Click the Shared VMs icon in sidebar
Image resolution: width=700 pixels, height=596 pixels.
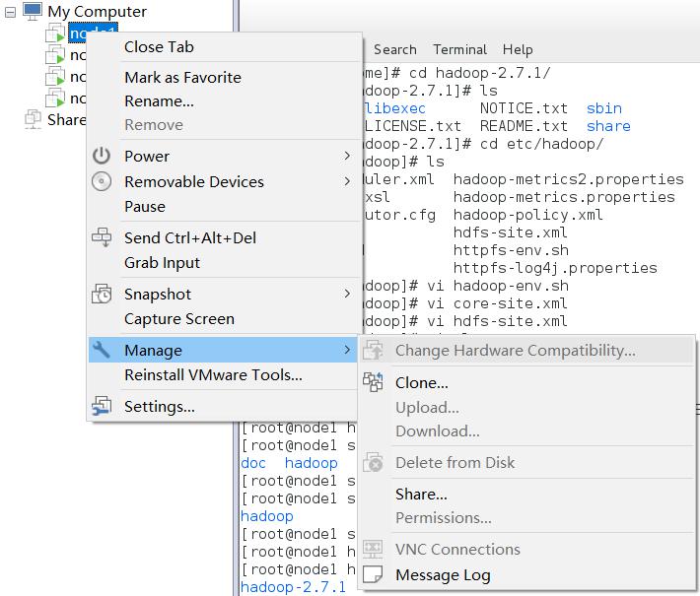pyautogui.click(x=34, y=119)
